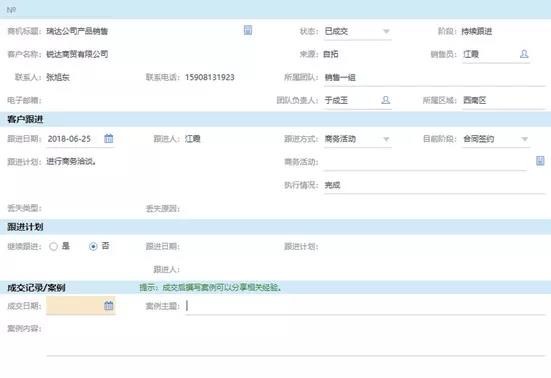Open the calendar icon for follow-up date 2018-06-25
The image size is (551, 378).
pyautogui.click(x=109, y=138)
